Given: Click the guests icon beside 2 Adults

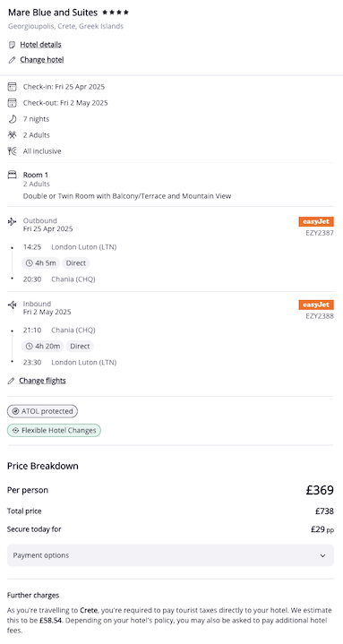Looking at the screenshot, I should 12,134.
